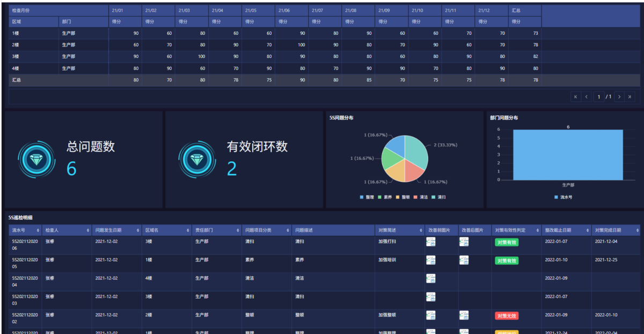Viewport: 644px width, 334px height.
Task: Sort by the 对策完成日期 column arrow
Action: click(637, 230)
